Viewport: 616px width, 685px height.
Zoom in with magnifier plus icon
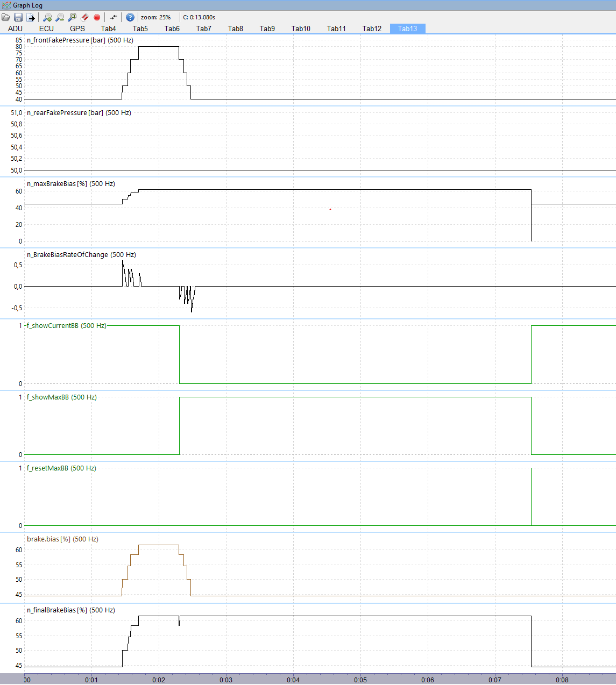tap(47, 17)
